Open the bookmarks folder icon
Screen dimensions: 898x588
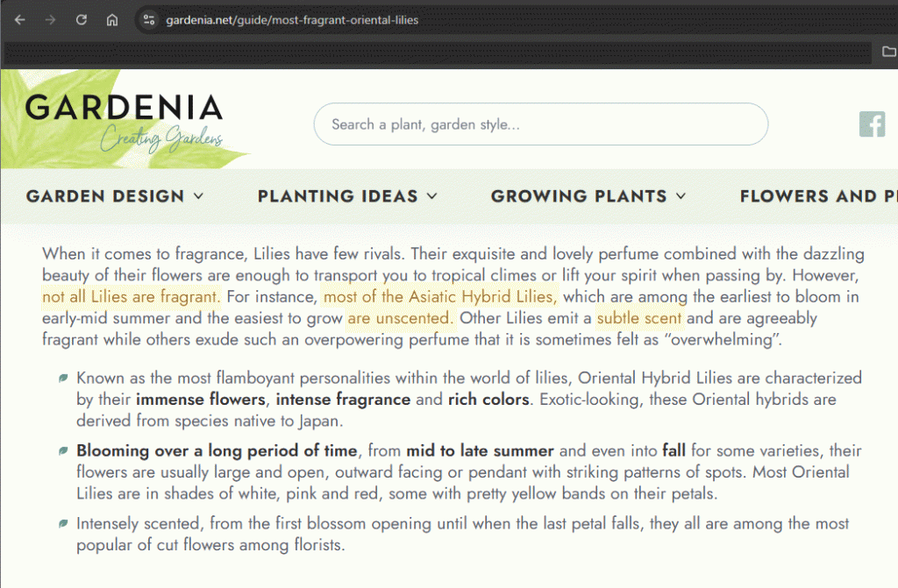click(x=888, y=52)
